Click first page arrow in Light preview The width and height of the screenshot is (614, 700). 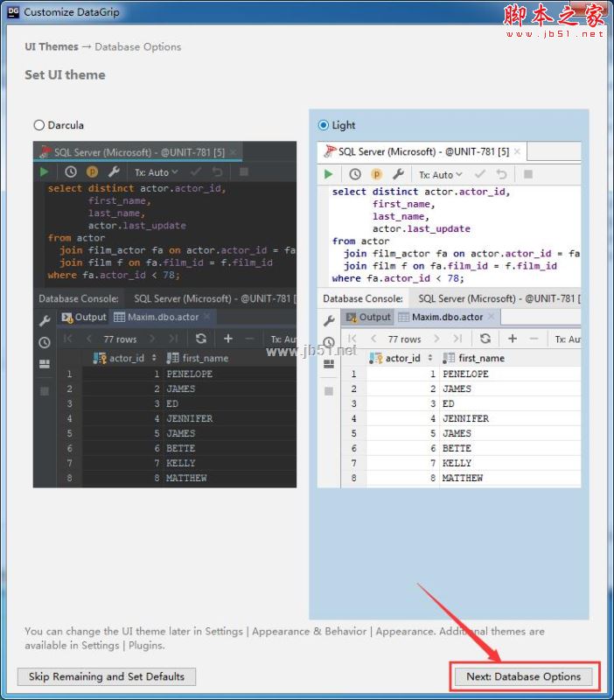coord(352,339)
